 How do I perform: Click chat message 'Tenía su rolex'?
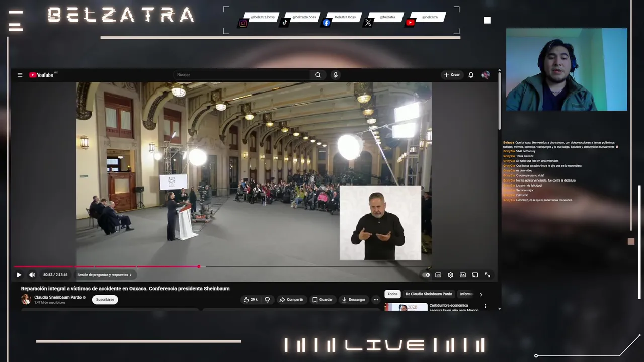point(525,156)
